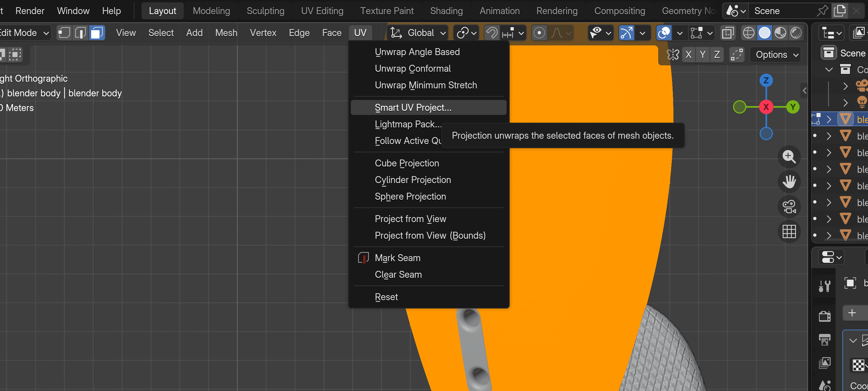Open outliner display mode dropdown

831,33
